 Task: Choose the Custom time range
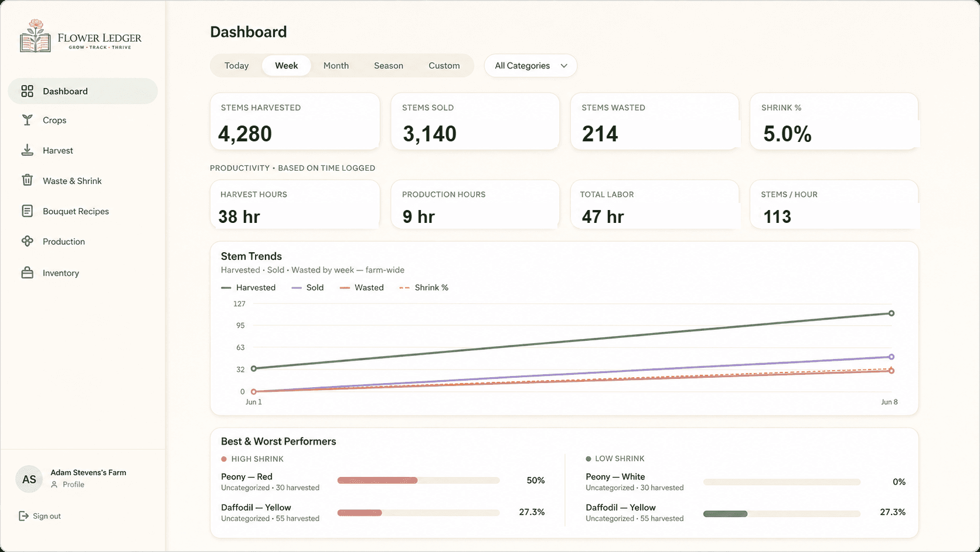[x=444, y=66]
